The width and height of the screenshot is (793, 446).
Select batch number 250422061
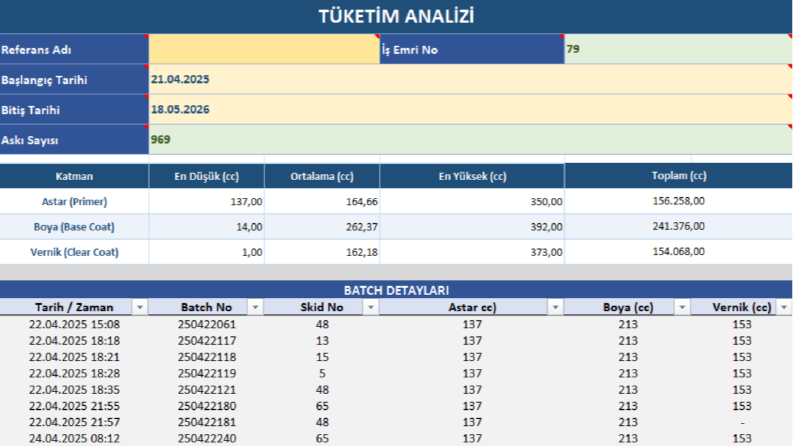tap(206, 324)
